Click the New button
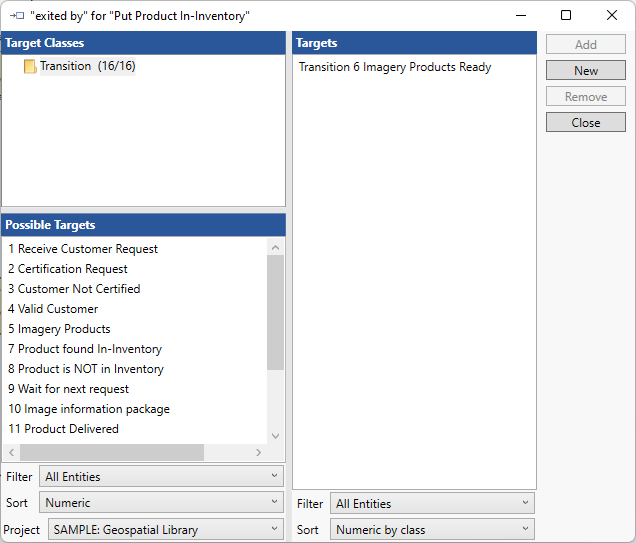Screen dimensions: 636x543 coord(586,71)
